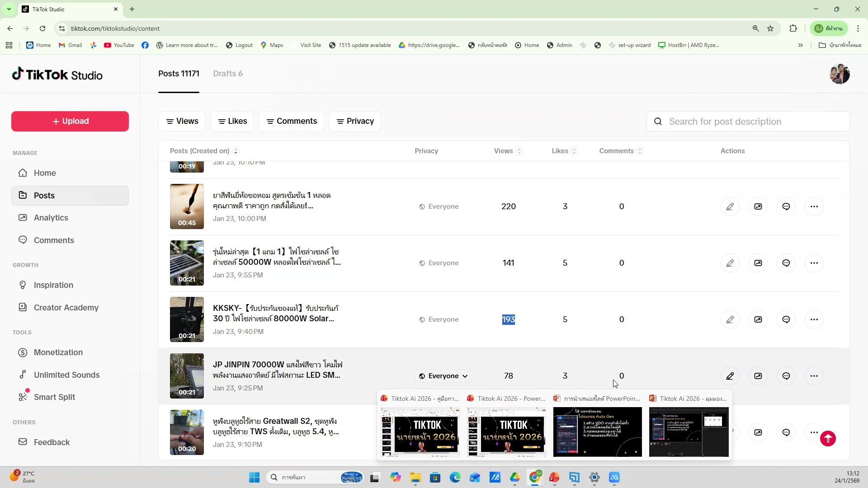Click edit pencil icon for toothpaste post
868x488 pixels.
click(x=730, y=206)
